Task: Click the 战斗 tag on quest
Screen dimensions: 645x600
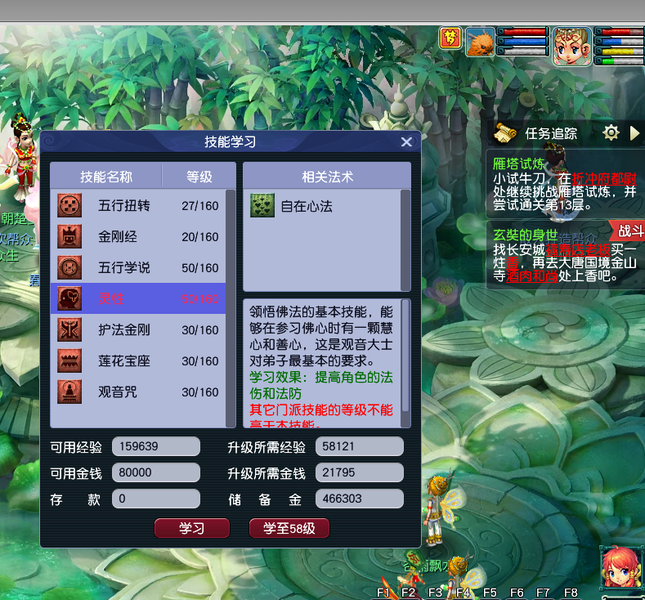Action: (x=629, y=231)
